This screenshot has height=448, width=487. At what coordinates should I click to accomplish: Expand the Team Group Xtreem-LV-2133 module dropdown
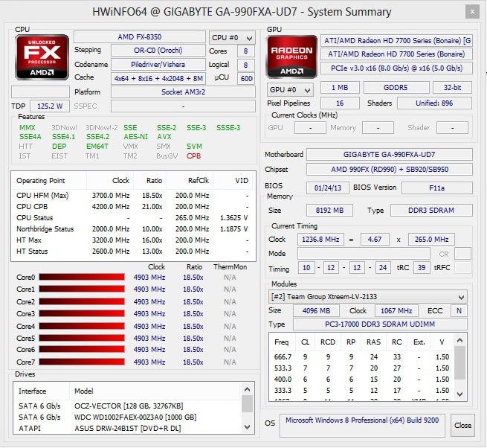(x=368, y=297)
